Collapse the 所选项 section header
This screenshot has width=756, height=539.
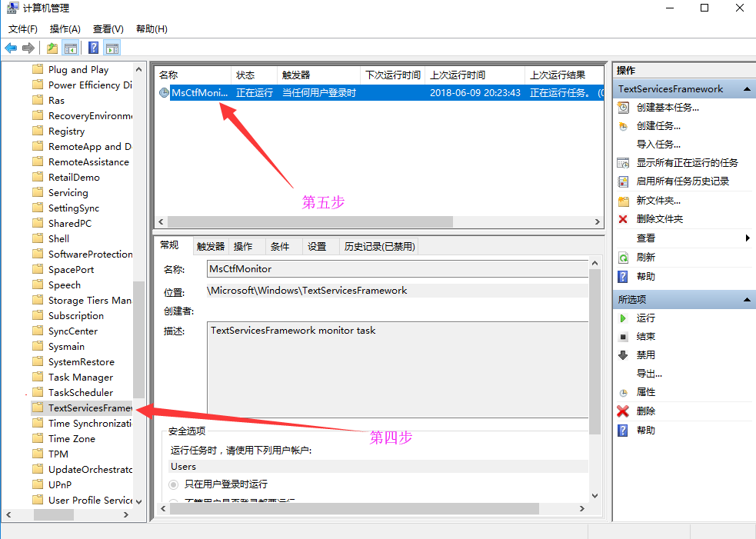pos(747,300)
